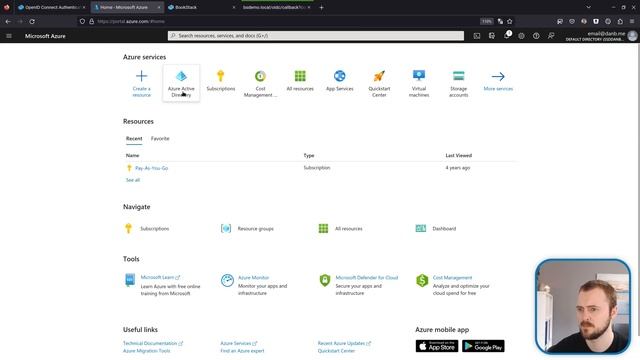Screen dimensions: 640x360
Task: Click the account avatar
Action: (x=632, y=36)
